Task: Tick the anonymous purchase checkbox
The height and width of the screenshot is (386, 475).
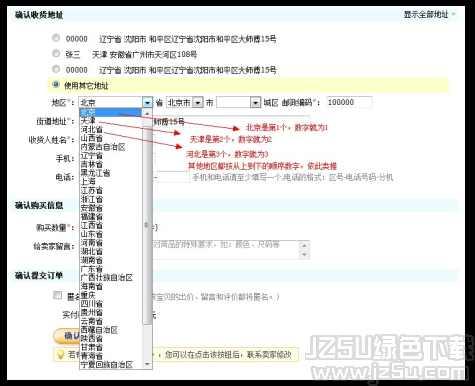Action: pyautogui.click(x=58, y=295)
